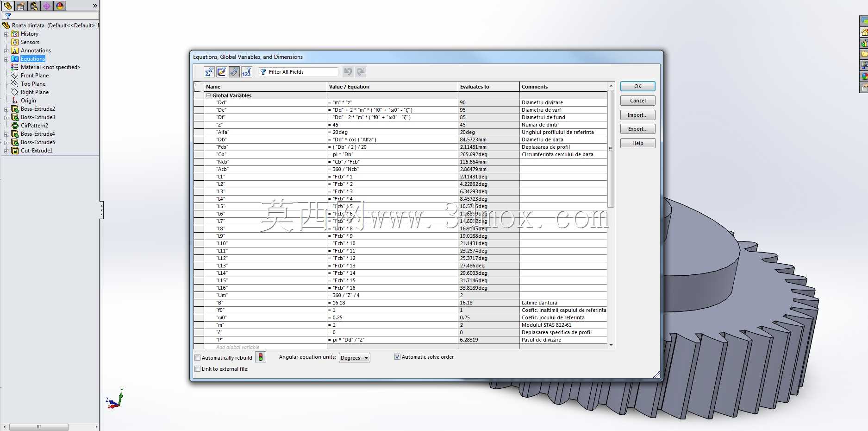Click the Export... button
Image resolution: width=868 pixels, height=431 pixels.
[x=637, y=129]
